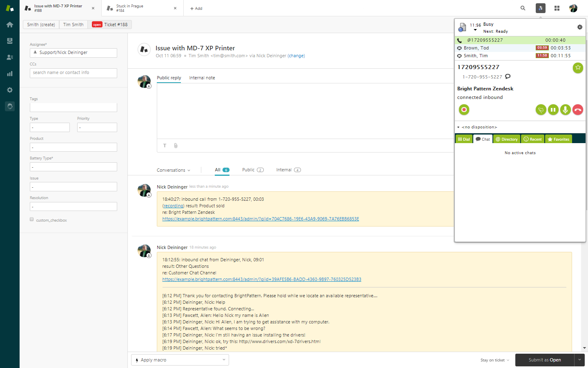Check the custom_checkbox field

(31, 219)
